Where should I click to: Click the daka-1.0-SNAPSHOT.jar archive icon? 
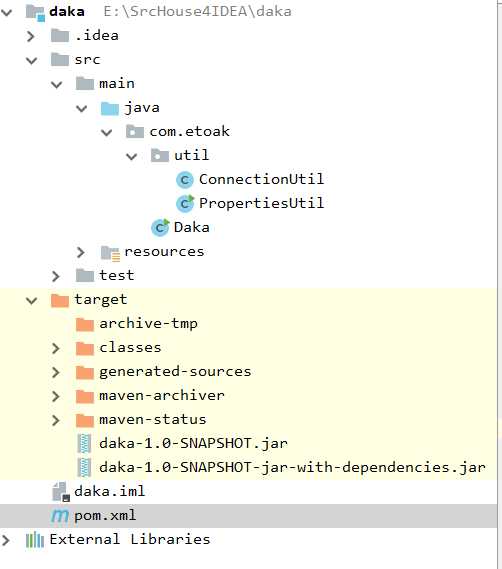click(84, 444)
